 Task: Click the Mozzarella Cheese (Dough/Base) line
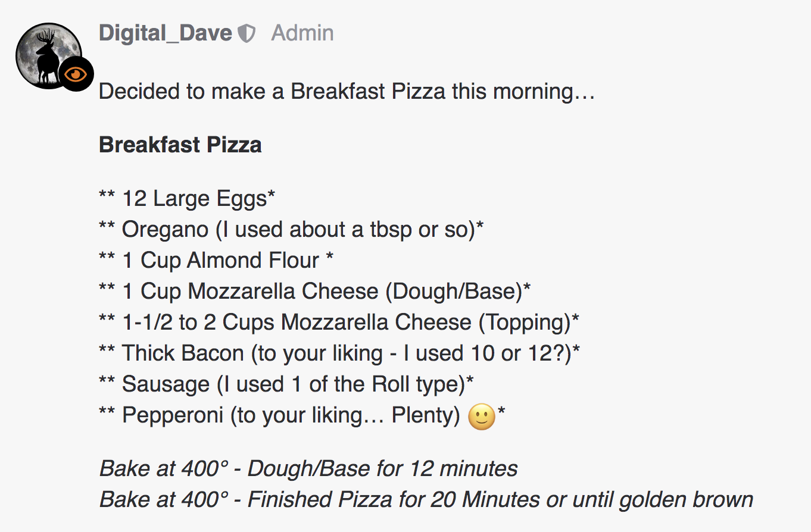tap(315, 292)
